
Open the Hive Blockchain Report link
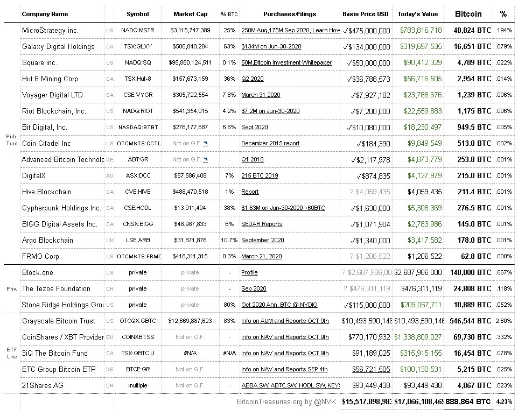click(250, 192)
